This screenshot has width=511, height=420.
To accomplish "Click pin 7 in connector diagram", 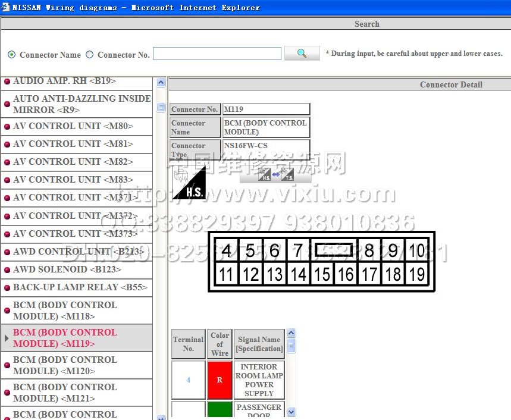I will pyautogui.click(x=298, y=250).
